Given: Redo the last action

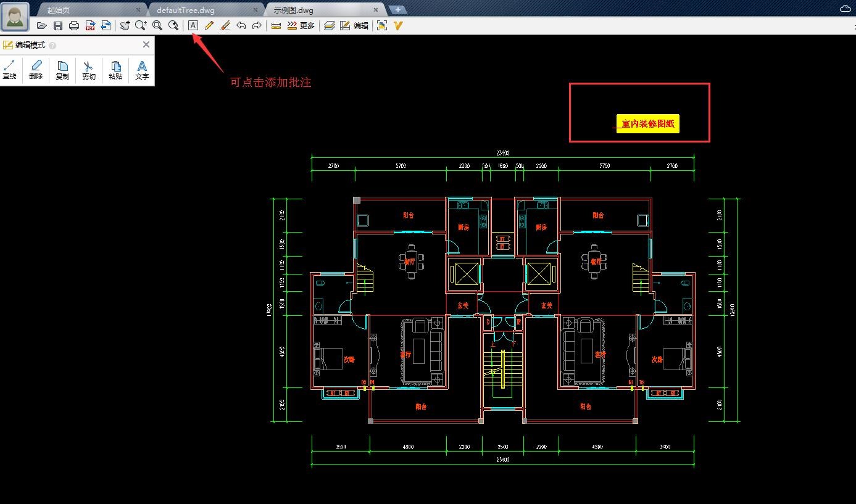Looking at the screenshot, I should 257,25.
